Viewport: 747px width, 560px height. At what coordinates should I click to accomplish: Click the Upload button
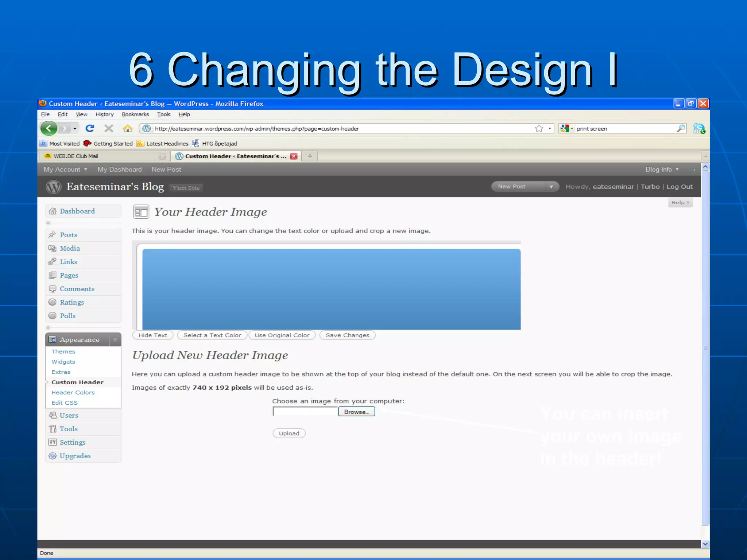click(x=289, y=433)
